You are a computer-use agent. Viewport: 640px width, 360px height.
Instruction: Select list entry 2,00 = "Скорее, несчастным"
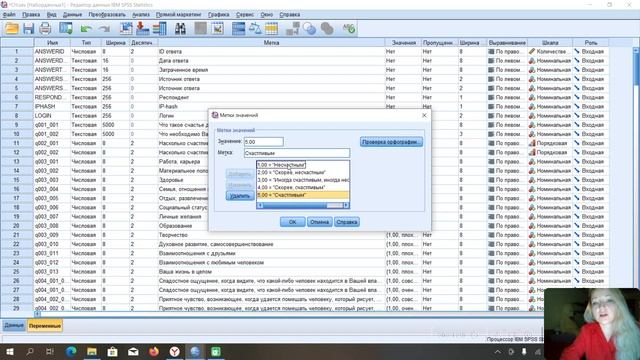[x=303, y=172]
